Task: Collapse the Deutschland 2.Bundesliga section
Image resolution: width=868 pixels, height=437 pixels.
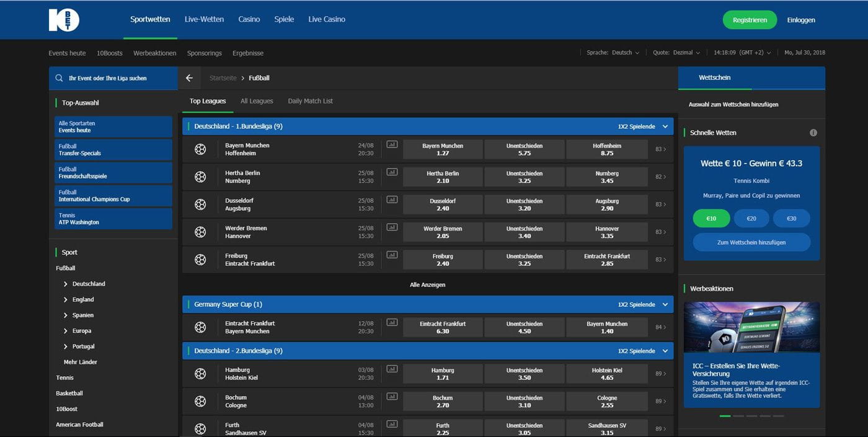Action: point(665,351)
